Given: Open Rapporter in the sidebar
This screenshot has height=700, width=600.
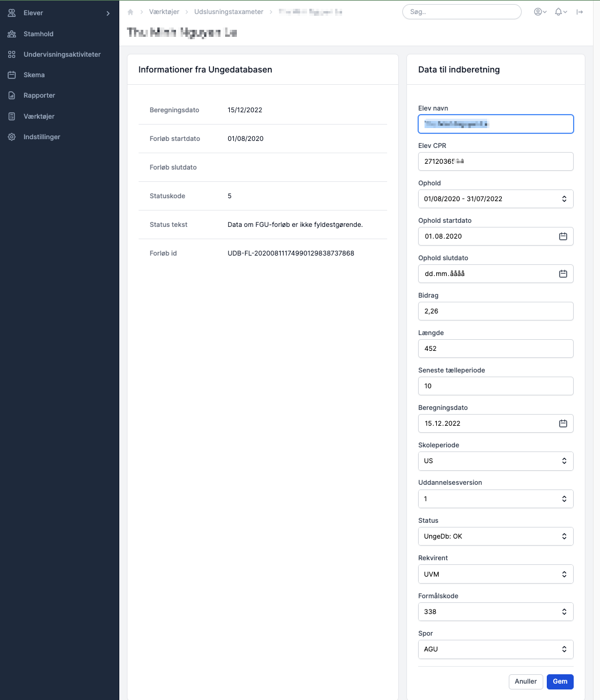Looking at the screenshot, I should click(39, 95).
